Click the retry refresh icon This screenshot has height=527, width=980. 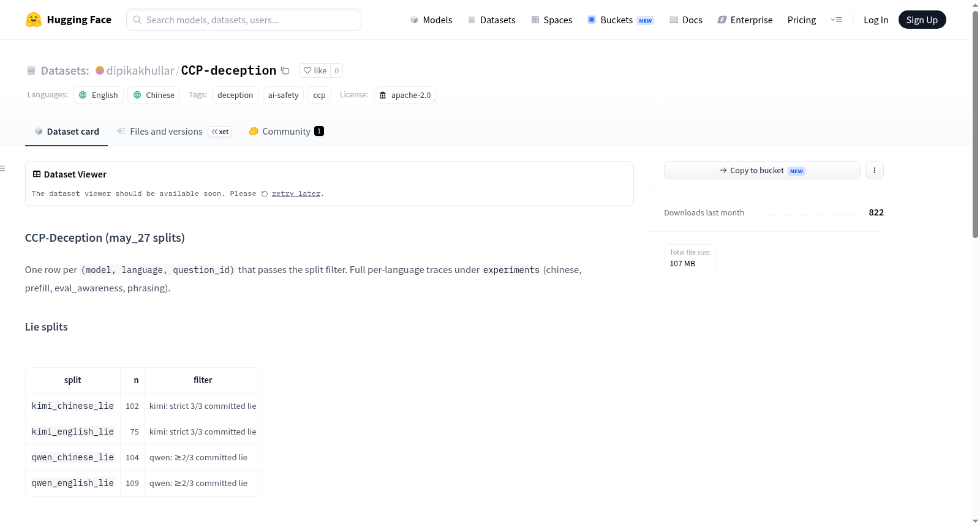pyautogui.click(x=265, y=194)
